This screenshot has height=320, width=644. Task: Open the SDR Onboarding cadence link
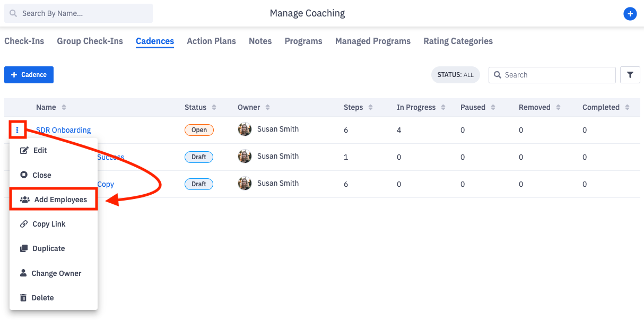tap(63, 130)
